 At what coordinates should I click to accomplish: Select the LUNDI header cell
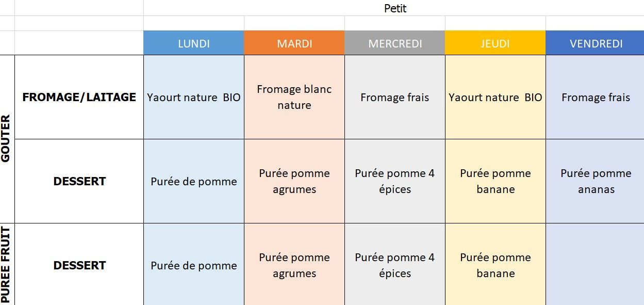[x=194, y=43]
